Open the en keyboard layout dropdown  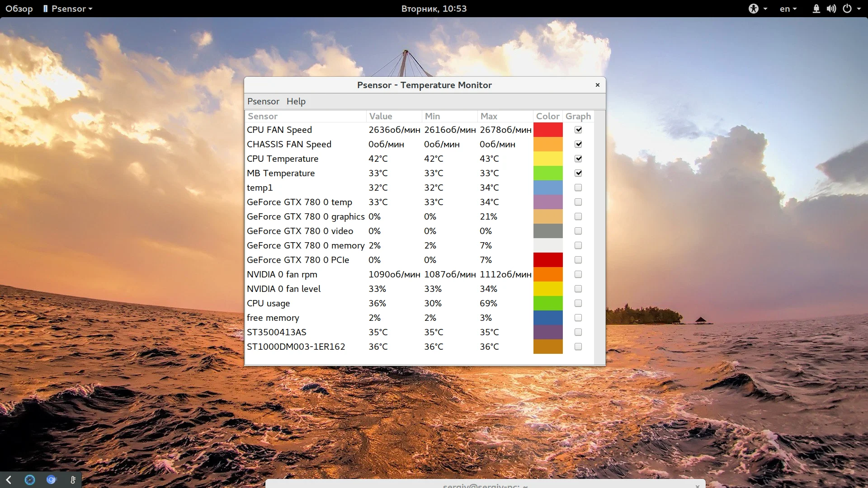788,9
